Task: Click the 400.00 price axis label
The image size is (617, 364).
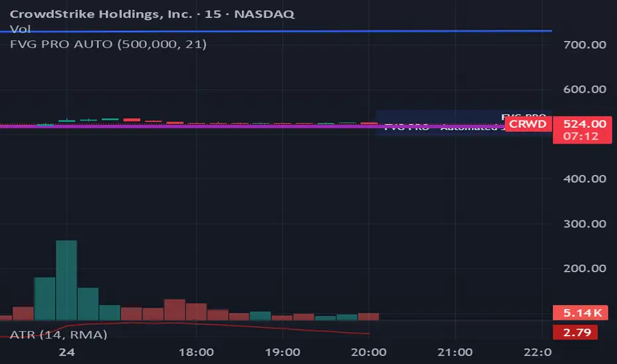Action: 585,179
